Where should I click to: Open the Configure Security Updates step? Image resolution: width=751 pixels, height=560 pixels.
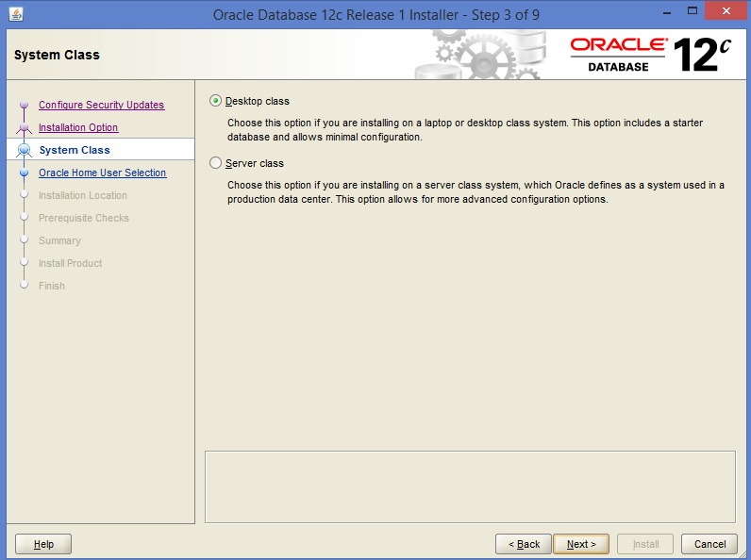point(102,105)
